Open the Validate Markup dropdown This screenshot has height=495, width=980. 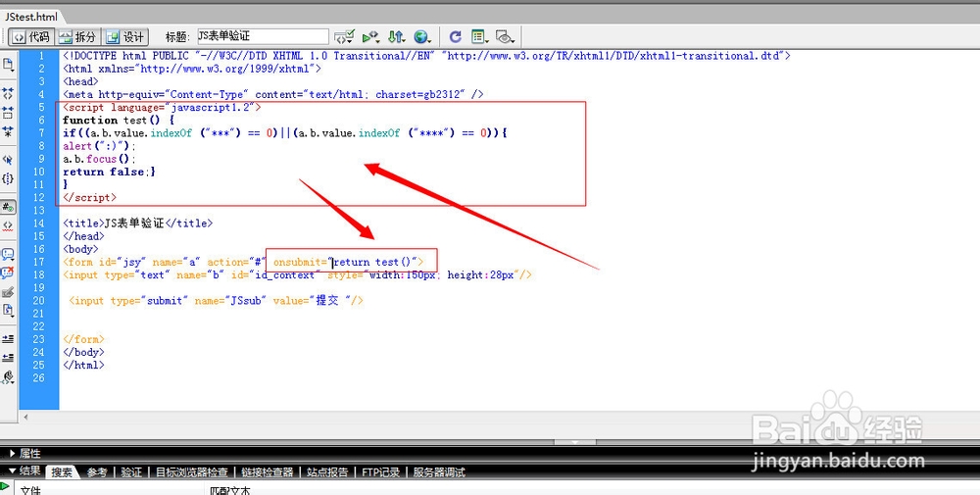[371, 37]
